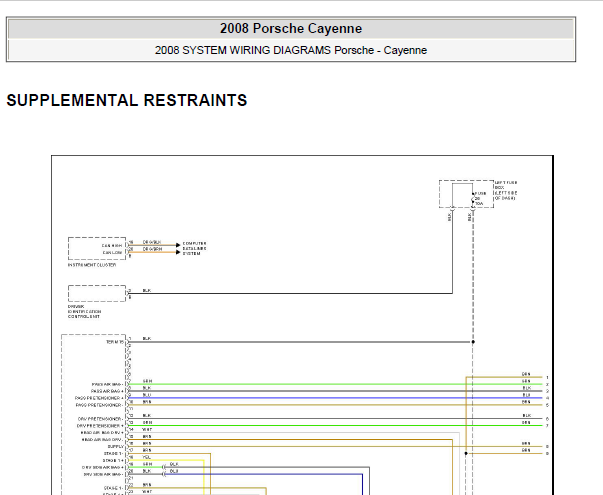This screenshot has height=495, width=603.
Task: Click the "WHT" wire label at pin 14
Action: [147, 430]
